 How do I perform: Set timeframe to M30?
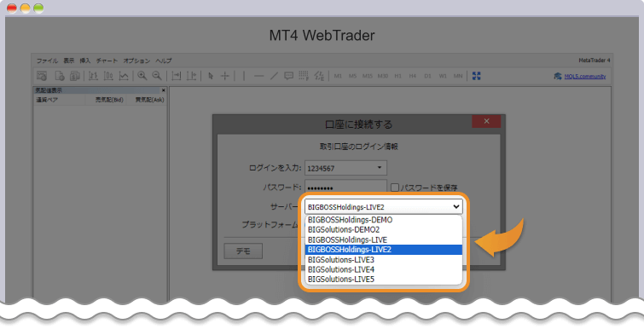point(383,76)
